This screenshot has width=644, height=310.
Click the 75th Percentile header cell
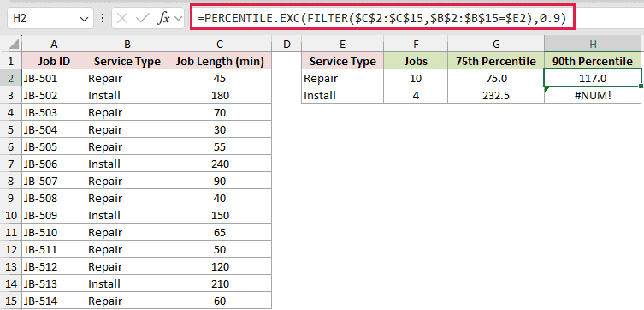(496, 62)
